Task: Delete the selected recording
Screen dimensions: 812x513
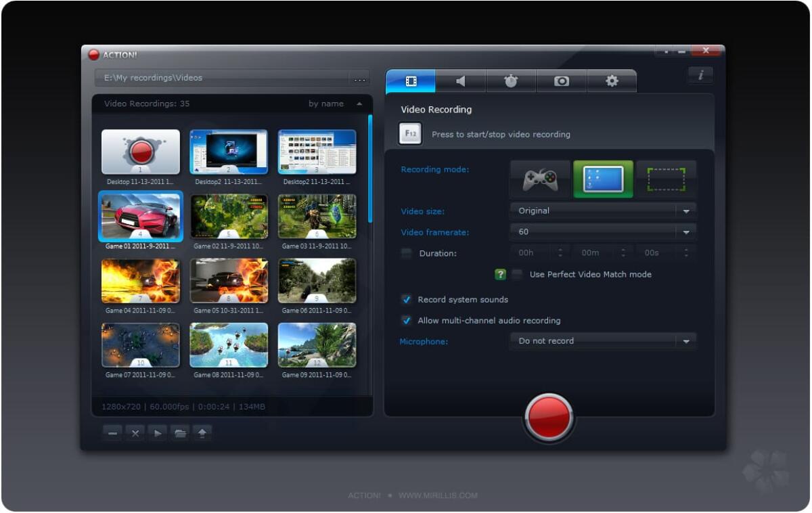Action: click(x=135, y=432)
